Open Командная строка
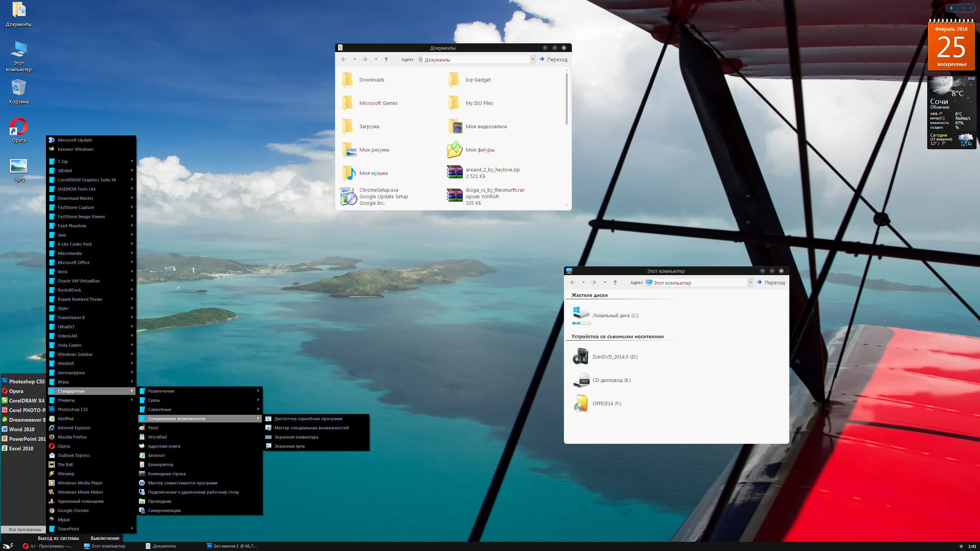Viewport: 980px width, 551px height. [x=200, y=474]
